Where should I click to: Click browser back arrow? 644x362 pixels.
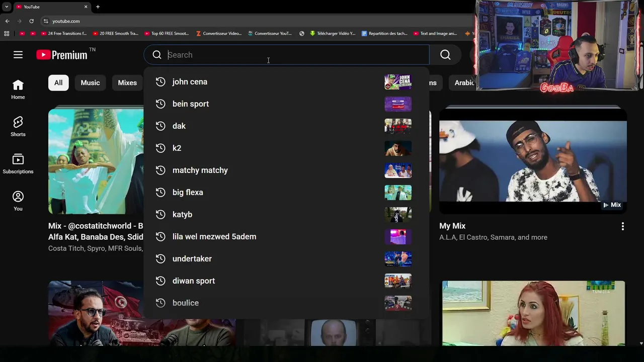[7, 21]
